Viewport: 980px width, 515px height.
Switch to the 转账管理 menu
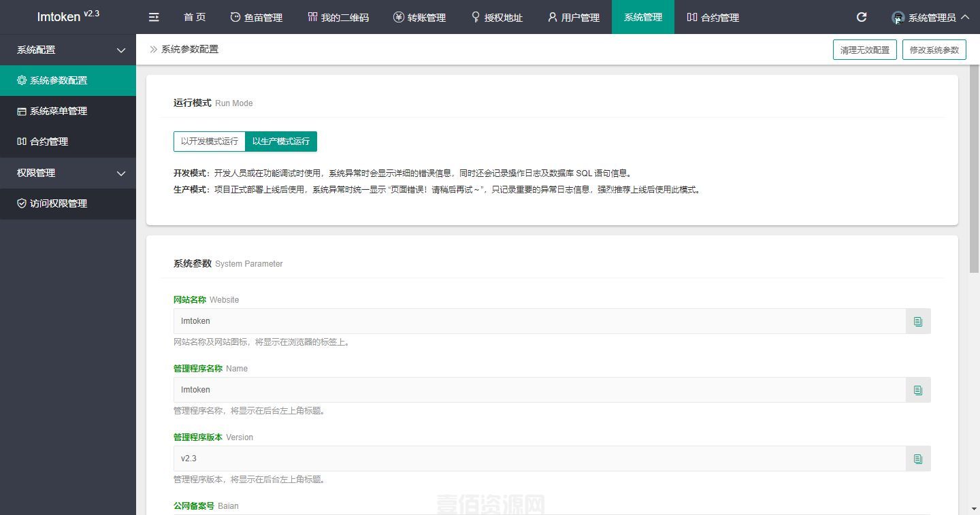[x=419, y=17]
